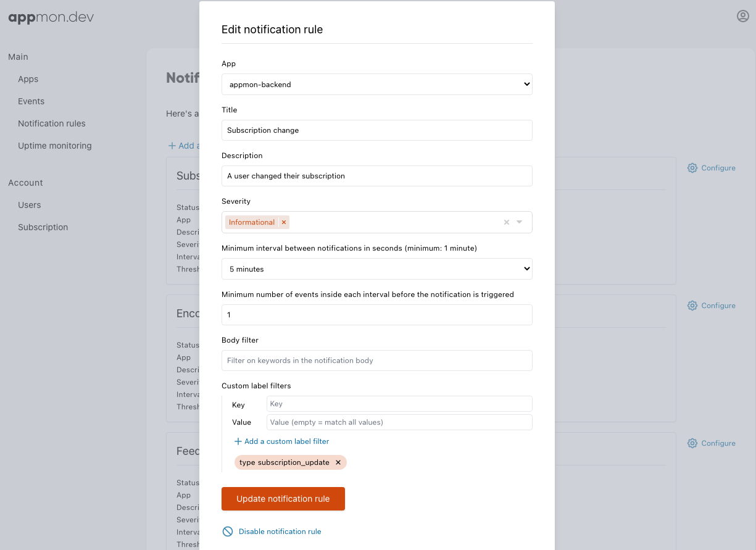Navigate to the Events page
The image size is (756, 550).
pyautogui.click(x=31, y=101)
